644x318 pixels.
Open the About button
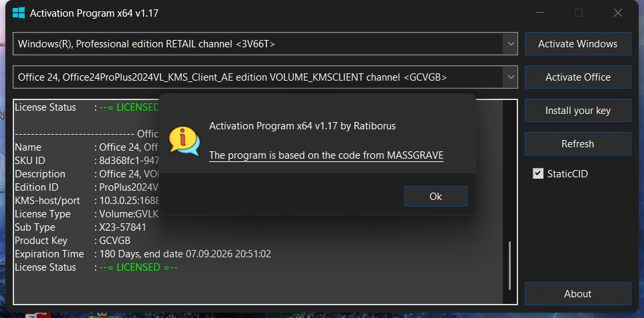tap(577, 293)
